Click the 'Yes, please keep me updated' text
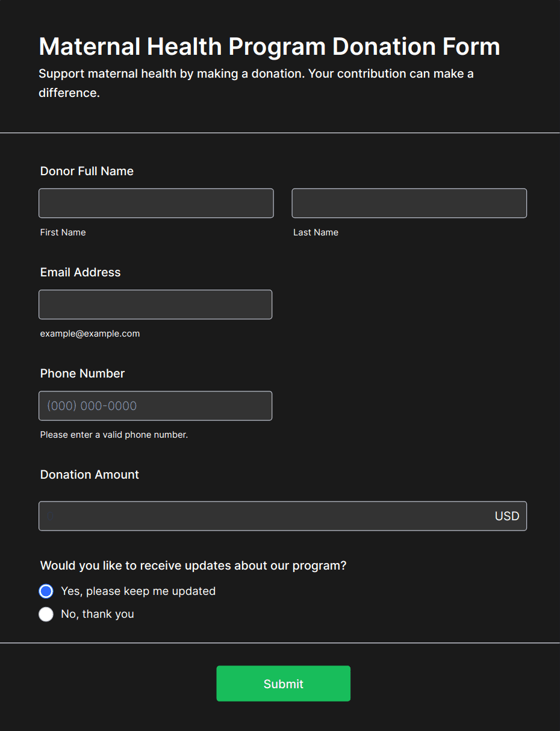The height and width of the screenshot is (731, 560). click(138, 591)
